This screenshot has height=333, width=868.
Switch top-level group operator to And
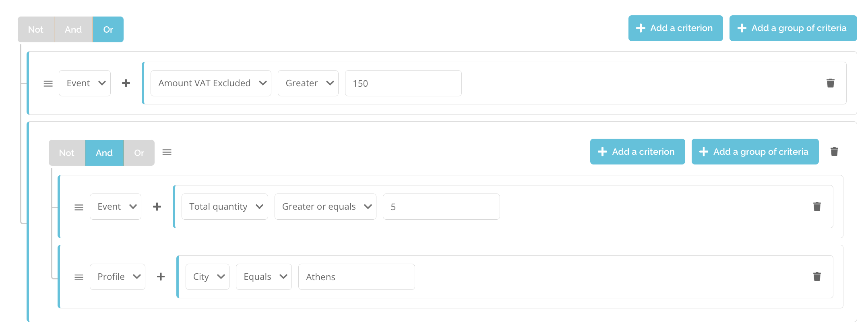point(73,29)
